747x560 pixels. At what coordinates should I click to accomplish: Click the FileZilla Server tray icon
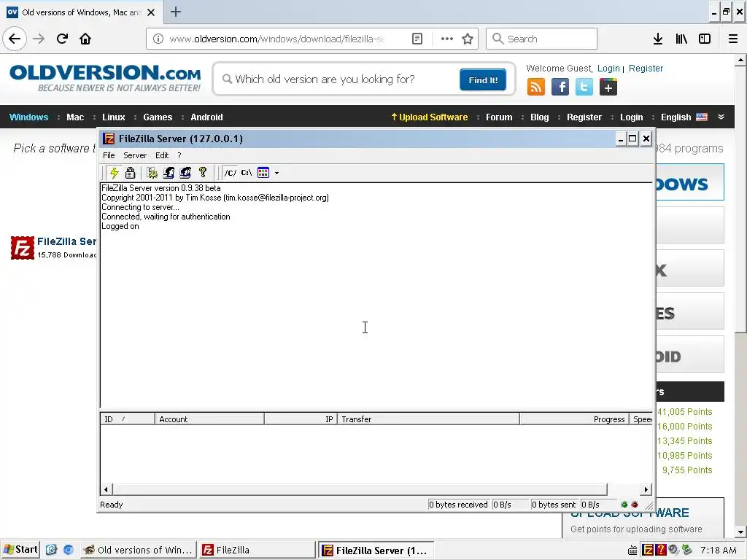click(x=648, y=550)
